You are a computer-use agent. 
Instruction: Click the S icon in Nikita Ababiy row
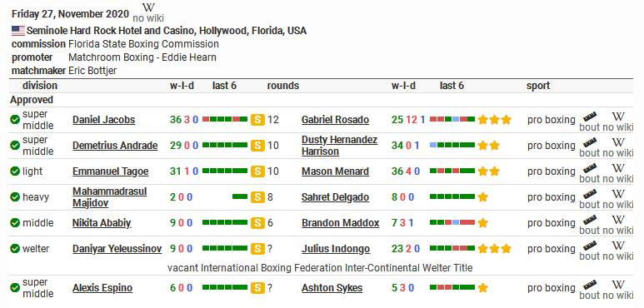click(257, 223)
